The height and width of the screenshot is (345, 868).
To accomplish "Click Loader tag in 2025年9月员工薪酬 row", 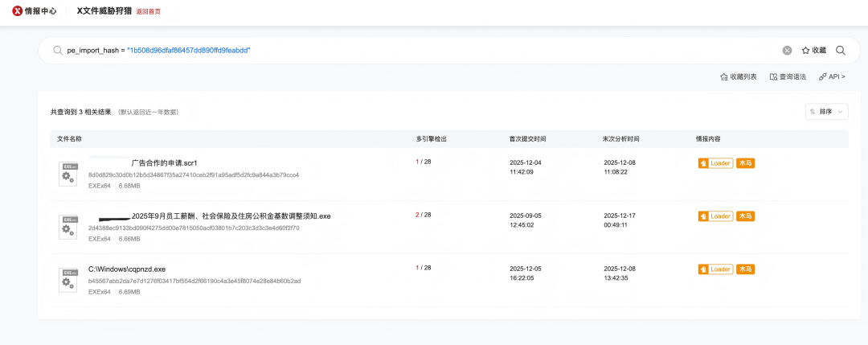I will tap(715, 216).
